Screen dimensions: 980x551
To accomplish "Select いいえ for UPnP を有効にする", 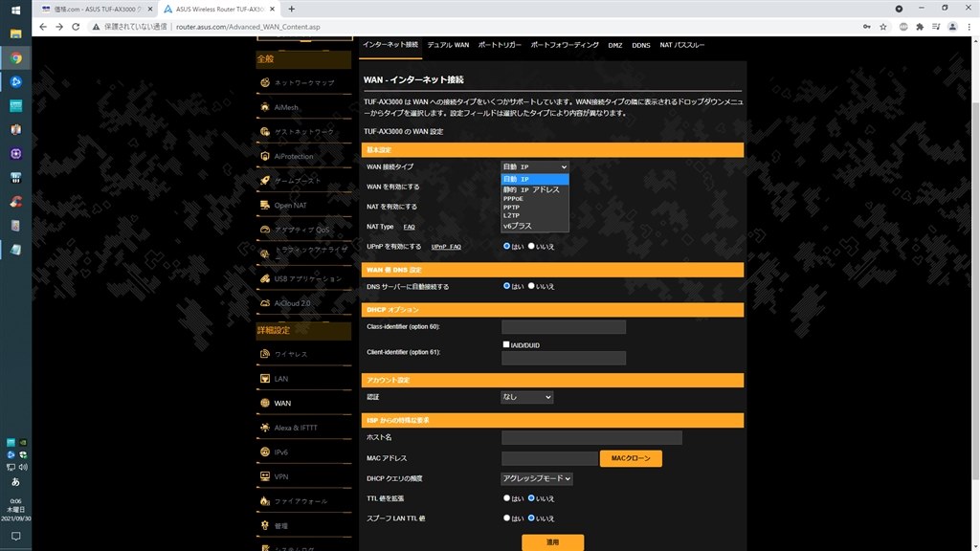I will click(x=530, y=246).
